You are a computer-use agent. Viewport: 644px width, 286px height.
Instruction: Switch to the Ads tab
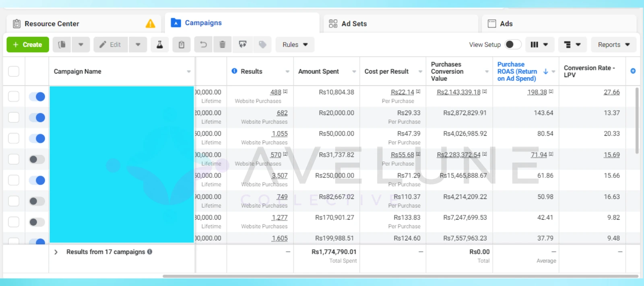coord(559,24)
